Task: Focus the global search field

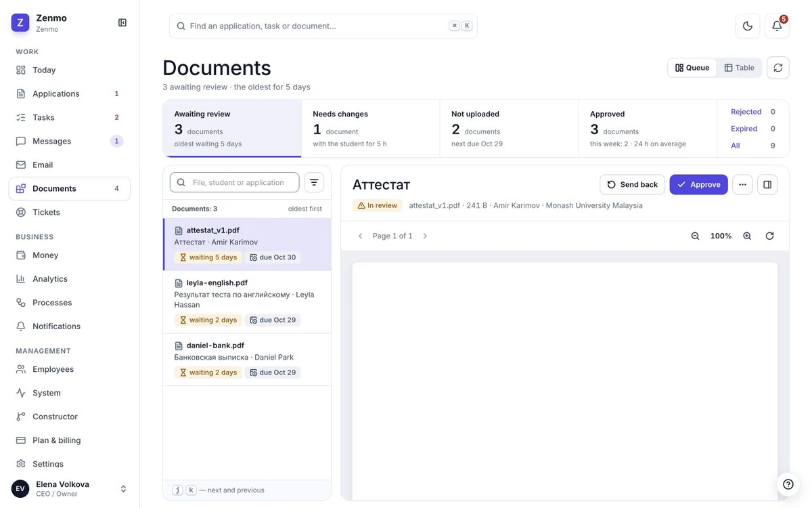Action: (x=323, y=26)
